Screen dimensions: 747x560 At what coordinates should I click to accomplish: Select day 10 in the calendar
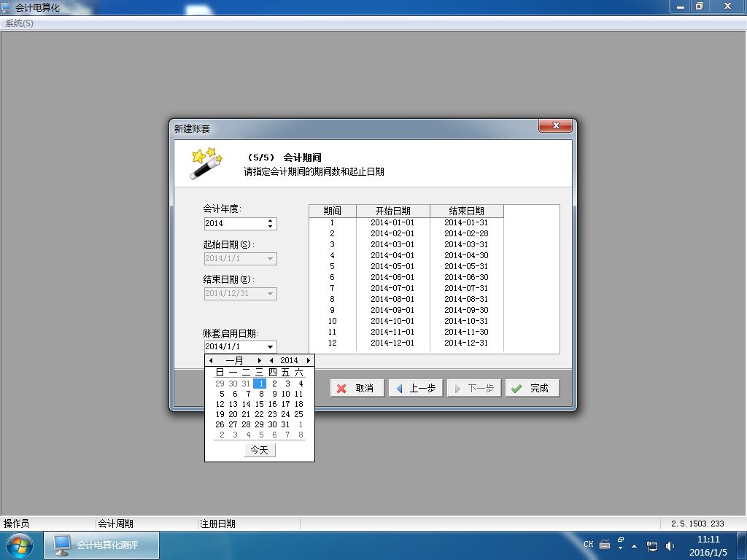click(x=286, y=394)
